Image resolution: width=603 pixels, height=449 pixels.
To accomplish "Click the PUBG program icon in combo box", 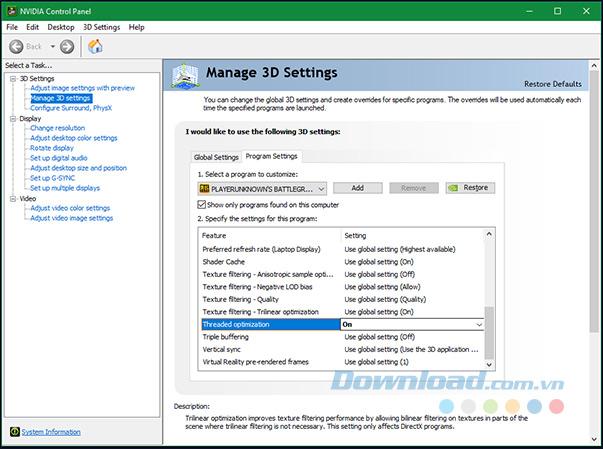I will point(204,188).
